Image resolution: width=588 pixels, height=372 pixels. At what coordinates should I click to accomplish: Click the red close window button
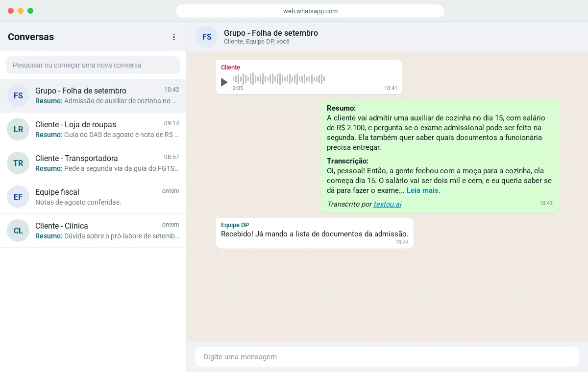tap(11, 11)
